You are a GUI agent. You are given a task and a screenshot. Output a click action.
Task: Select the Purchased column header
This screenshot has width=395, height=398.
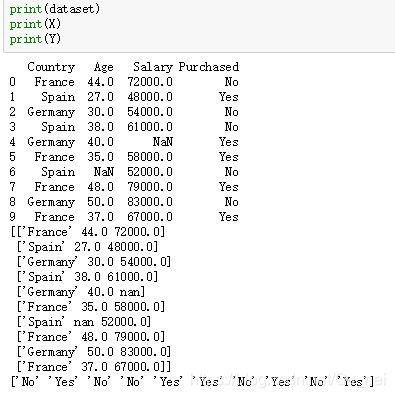click(x=209, y=67)
